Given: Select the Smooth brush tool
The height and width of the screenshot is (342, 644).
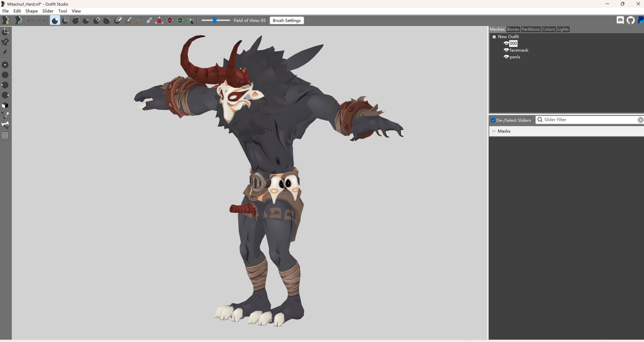Looking at the screenshot, I should (x=107, y=20).
